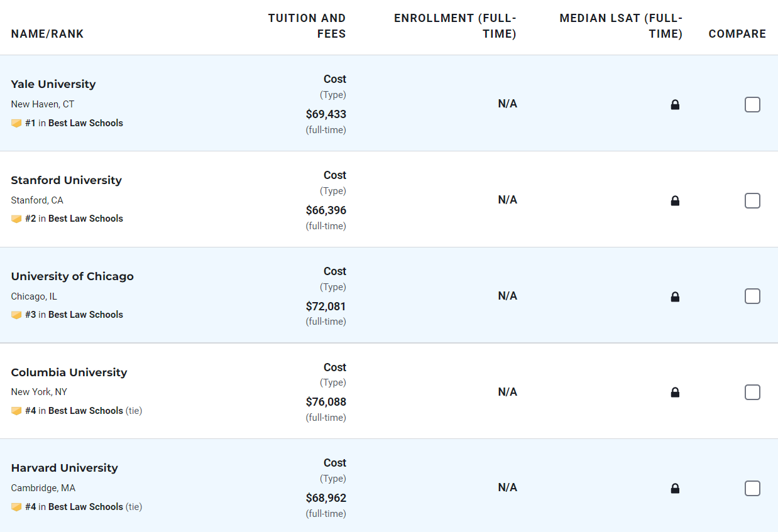The image size is (778, 532).
Task: Click Columbia's #4 ranking badge icon
Action: [x=16, y=411]
